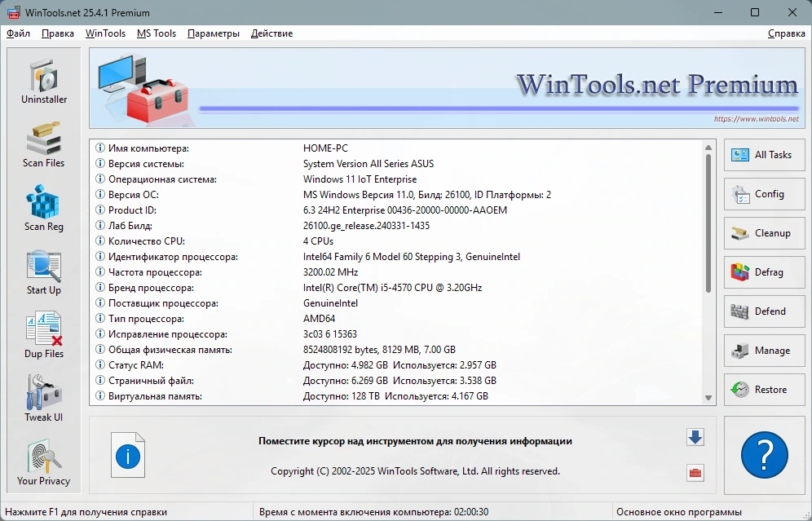
Task: Click the 26100.ge_release.240331-1435 build value
Action: pos(366,226)
